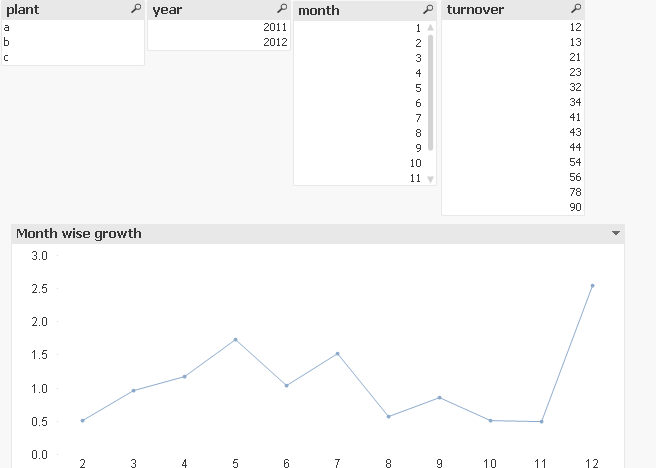Select turnover value 90
Image resolution: width=656 pixels, height=468 pixels.
pos(513,208)
